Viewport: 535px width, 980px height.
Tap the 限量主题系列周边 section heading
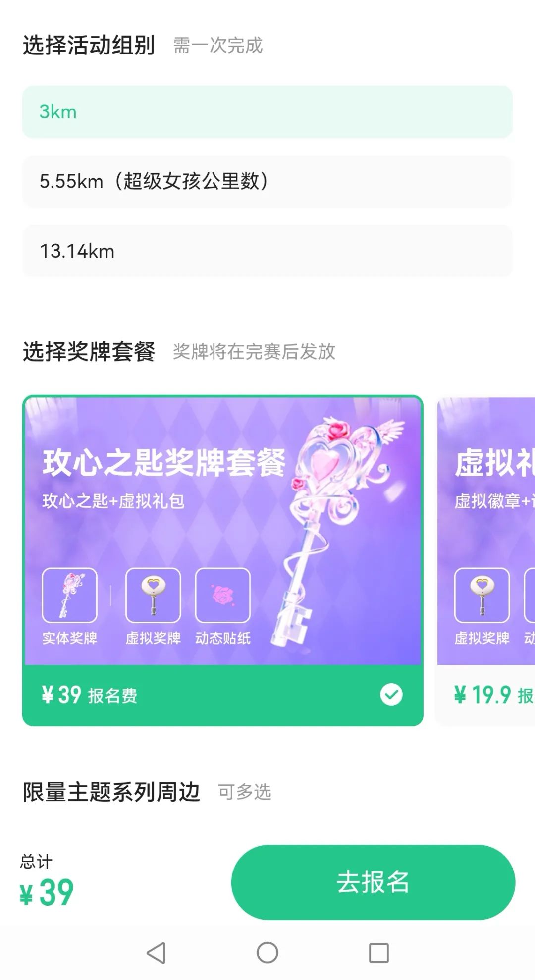pos(111,792)
